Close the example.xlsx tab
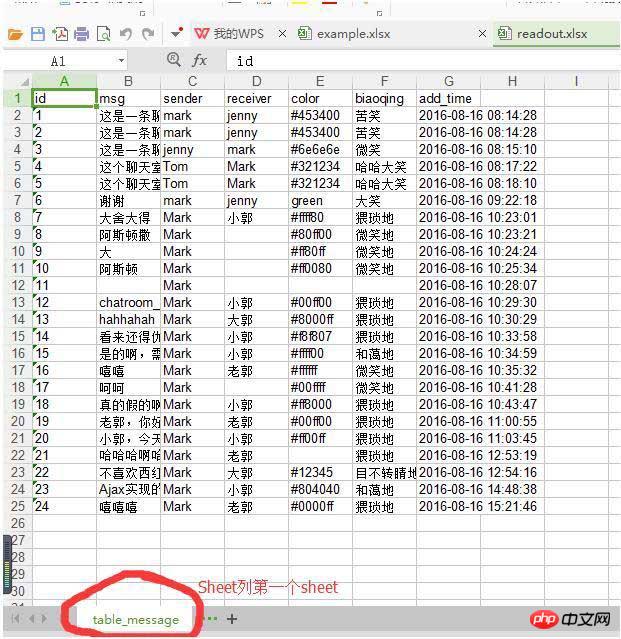This screenshot has height=639, width=621. point(482,33)
